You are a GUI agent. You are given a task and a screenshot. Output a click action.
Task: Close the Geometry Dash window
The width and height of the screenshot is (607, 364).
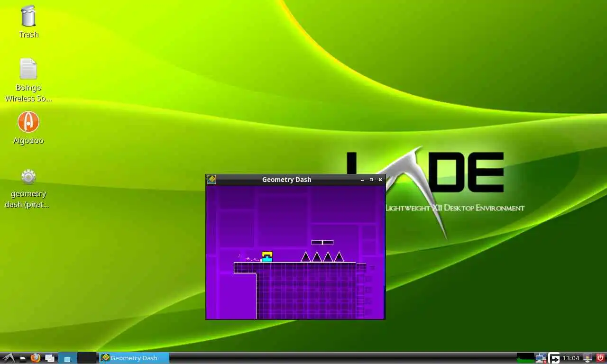[380, 180]
